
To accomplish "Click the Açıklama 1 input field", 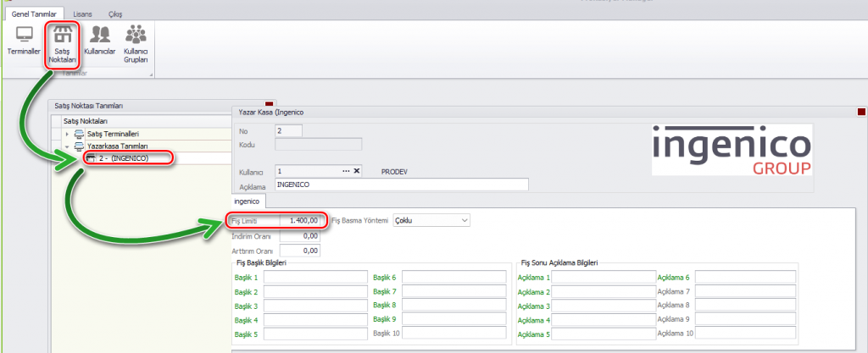I will point(604,278).
